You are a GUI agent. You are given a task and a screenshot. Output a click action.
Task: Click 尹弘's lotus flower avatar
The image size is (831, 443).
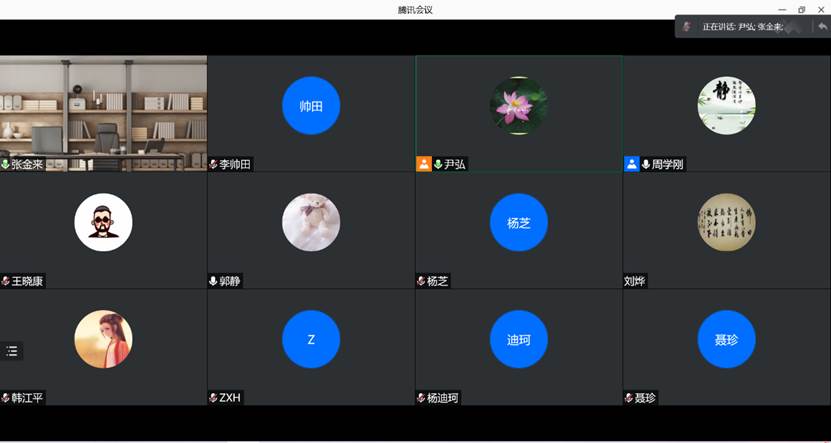(518, 105)
